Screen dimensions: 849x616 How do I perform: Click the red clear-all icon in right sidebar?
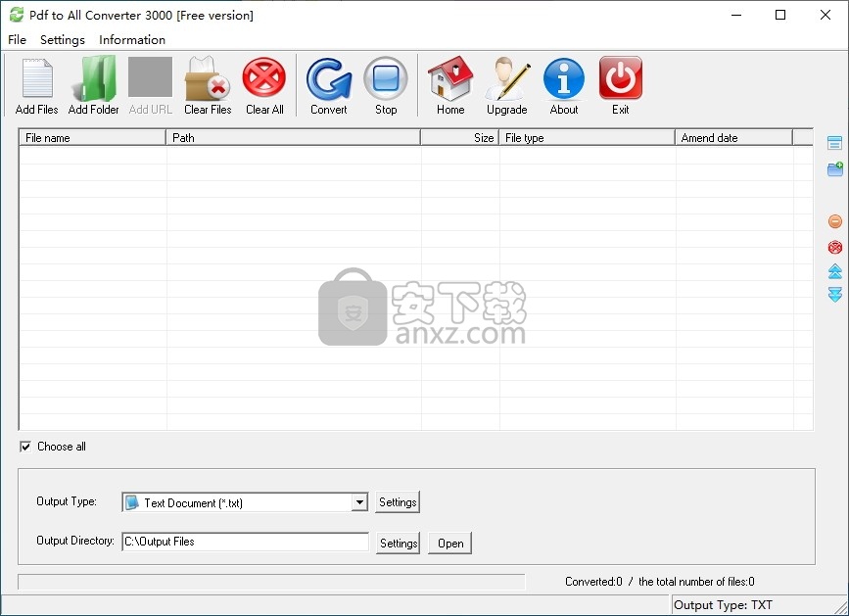(x=835, y=248)
